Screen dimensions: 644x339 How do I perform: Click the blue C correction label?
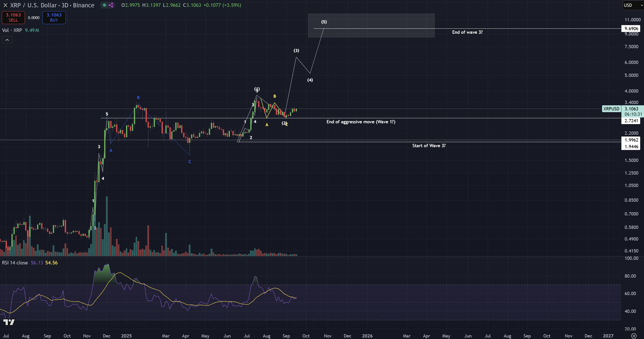point(190,162)
